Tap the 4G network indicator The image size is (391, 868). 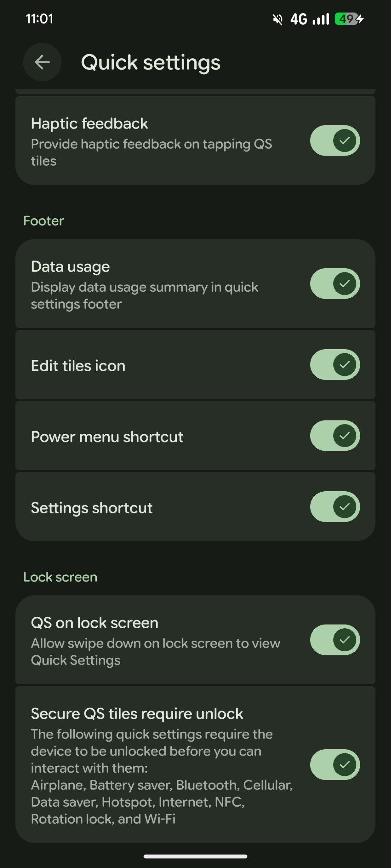[x=299, y=19]
